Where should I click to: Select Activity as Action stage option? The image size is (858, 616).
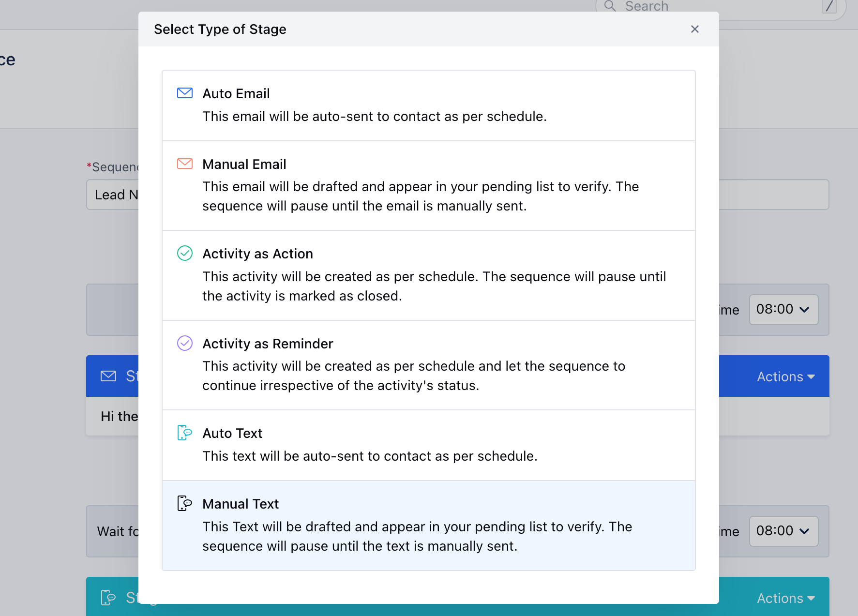tap(429, 275)
